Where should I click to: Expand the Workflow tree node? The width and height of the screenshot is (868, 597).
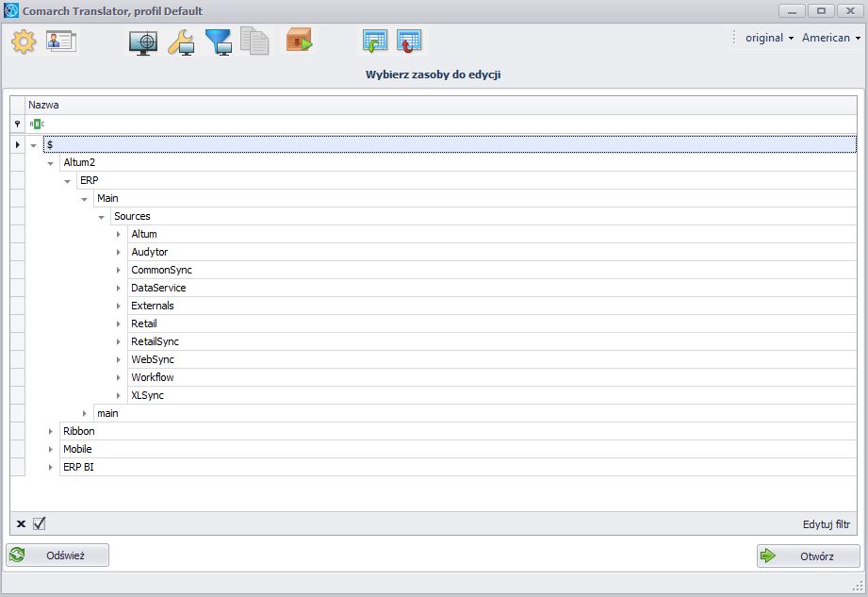(119, 377)
